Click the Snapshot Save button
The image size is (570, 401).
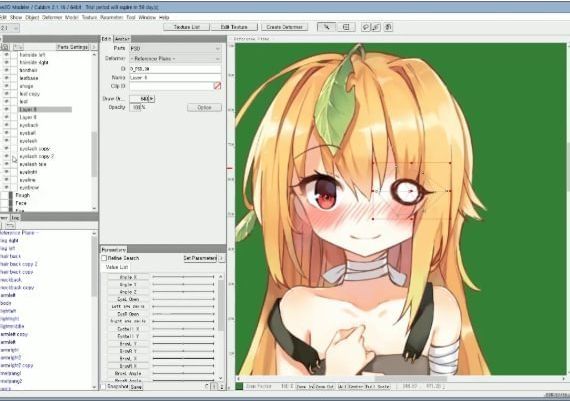click(136, 387)
